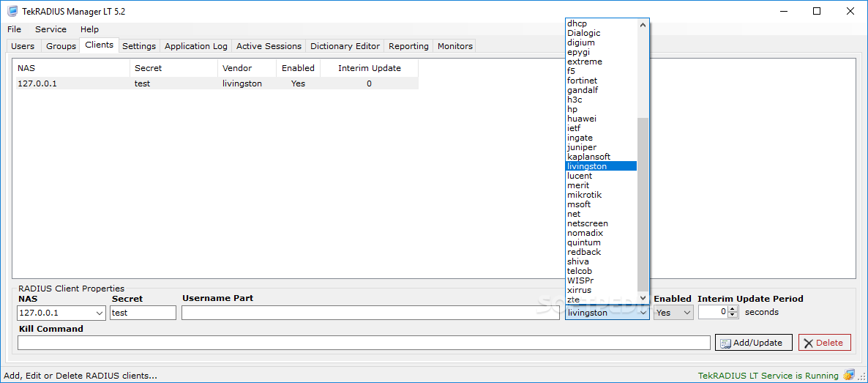Select huawei in the vendor list
The image size is (868, 383).
pos(601,119)
